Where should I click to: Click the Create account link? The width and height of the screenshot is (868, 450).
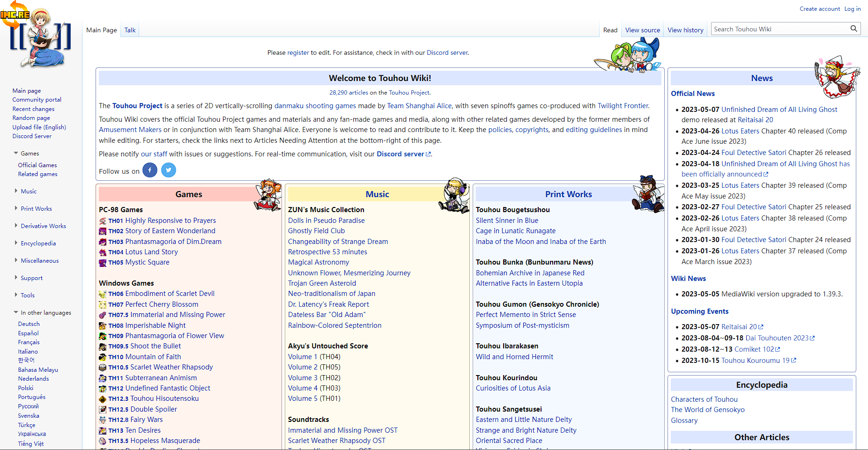click(x=819, y=9)
